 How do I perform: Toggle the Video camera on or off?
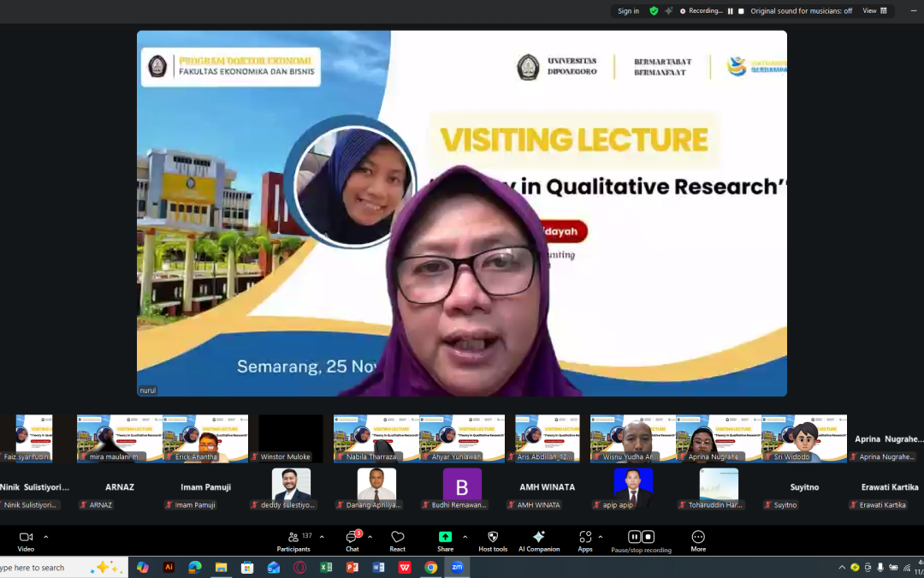26,540
